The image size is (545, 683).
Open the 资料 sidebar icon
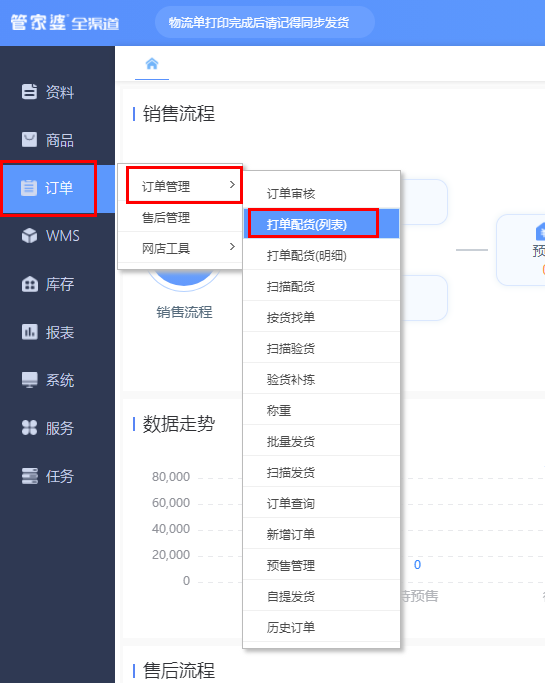(29, 91)
